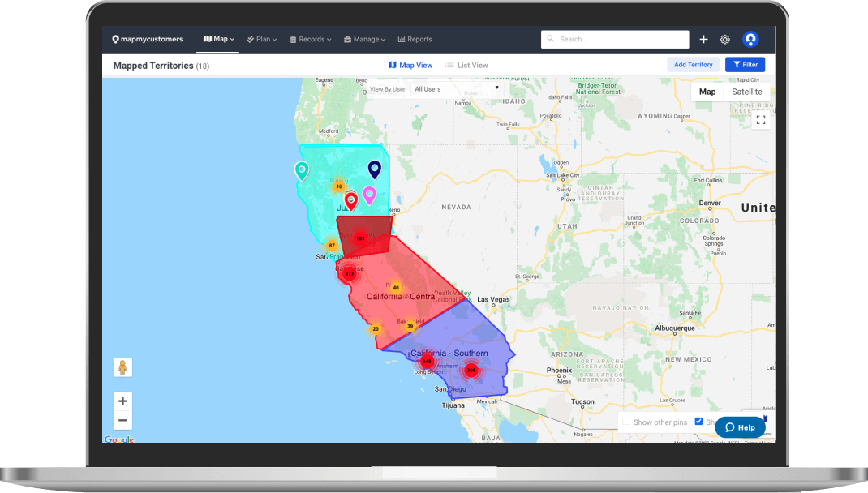Open the user profile avatar
The width and height of the screenshot is (868, 493).
point(750,39)
